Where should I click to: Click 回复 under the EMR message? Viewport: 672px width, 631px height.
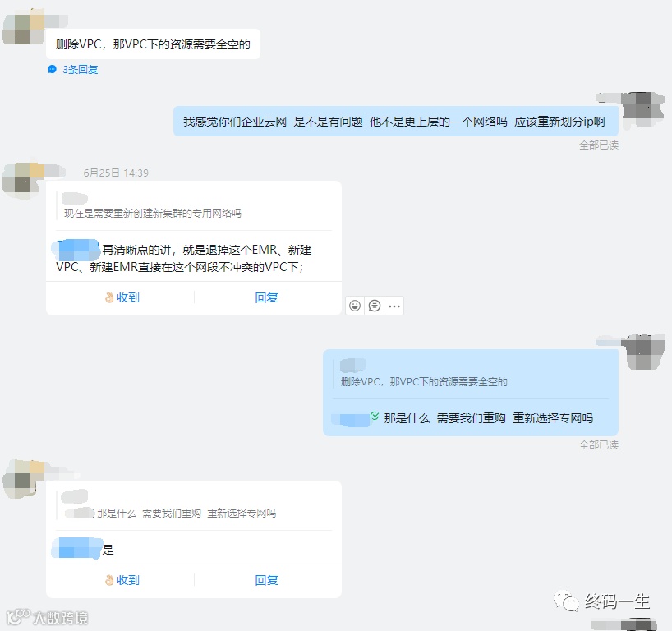click(x=266, y=297)
